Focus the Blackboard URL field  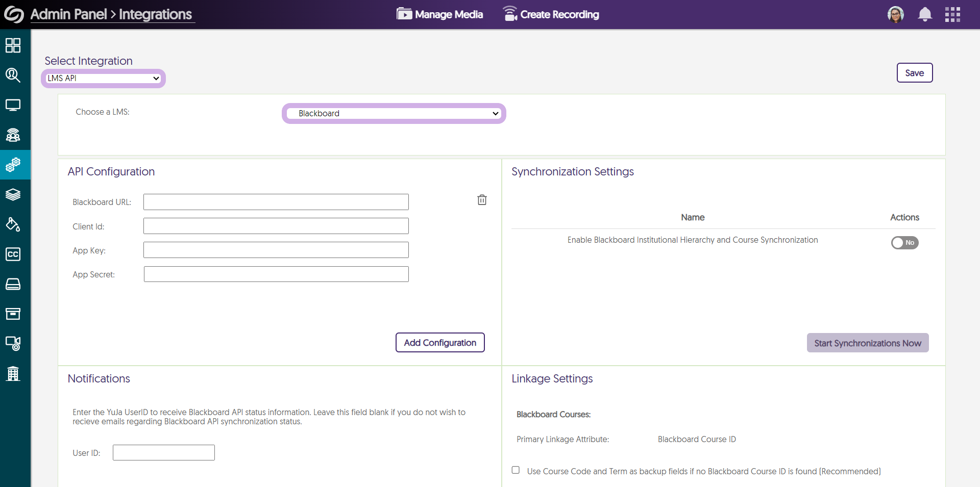276,202
